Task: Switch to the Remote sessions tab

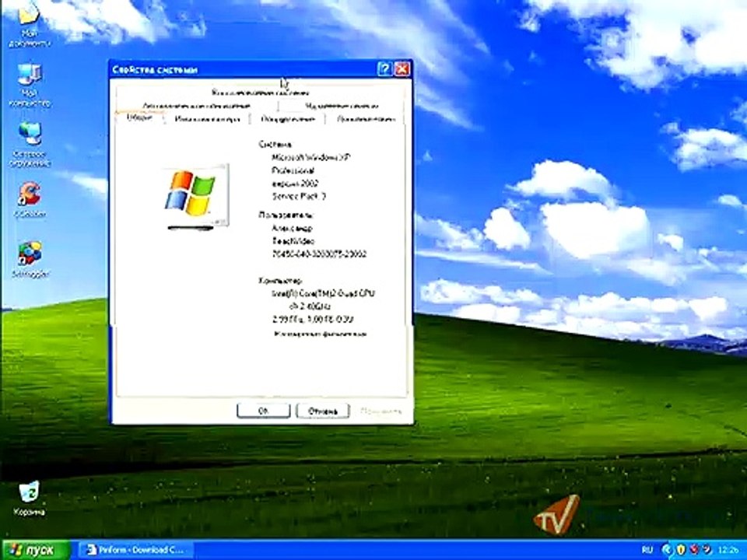Action: coord(342,106)
